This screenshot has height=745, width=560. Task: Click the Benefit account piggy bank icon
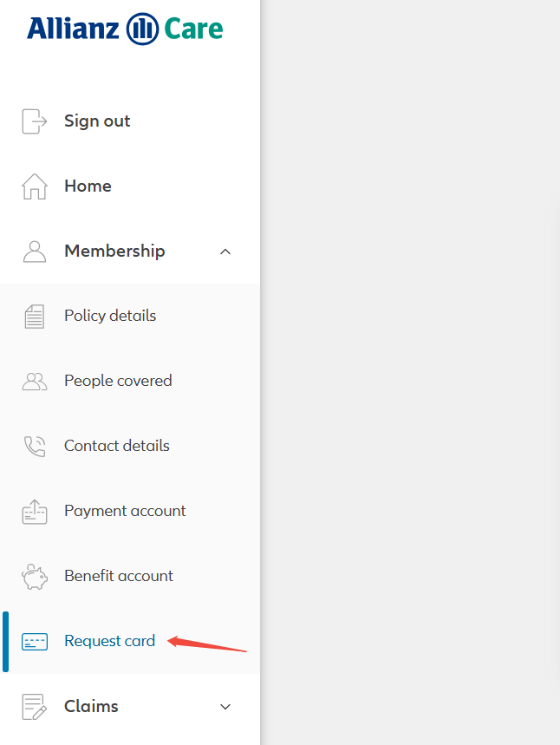34,576
